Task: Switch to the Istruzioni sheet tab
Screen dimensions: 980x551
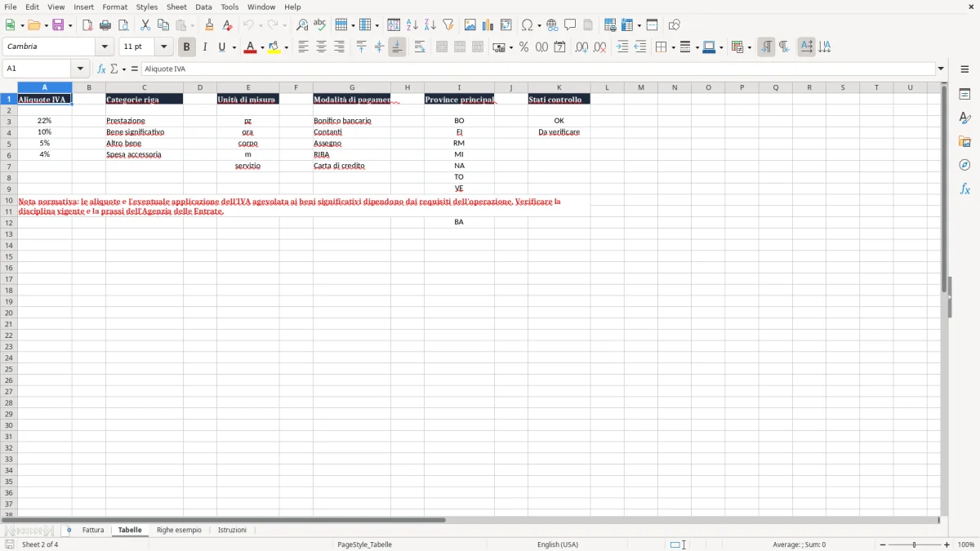Action: [232, 530]
